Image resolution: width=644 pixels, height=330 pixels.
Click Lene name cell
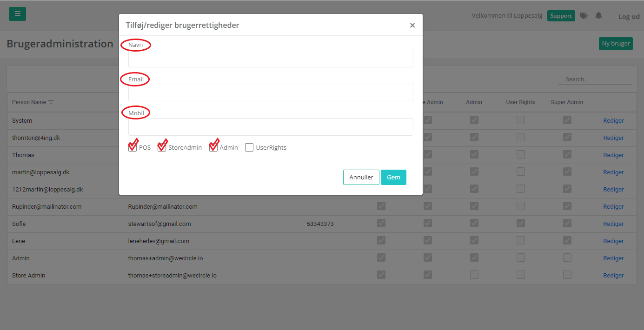click(19, 241)
